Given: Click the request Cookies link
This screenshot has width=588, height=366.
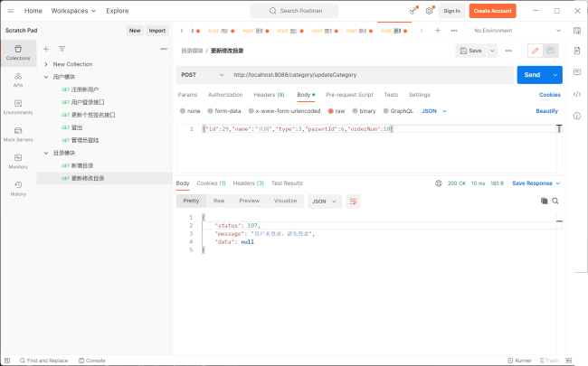Looking at the screenshot, I should [550, 95].
